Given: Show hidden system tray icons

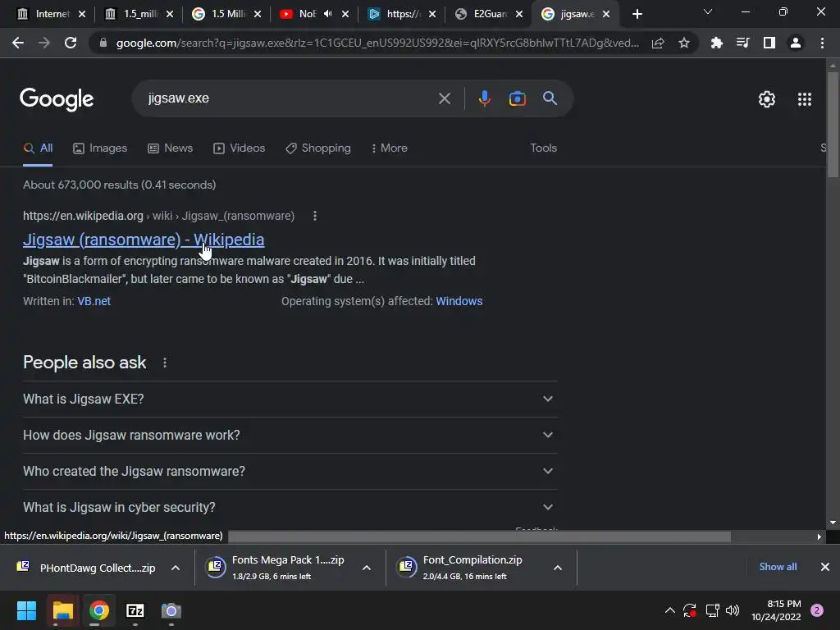Looking at the screenshot, I should tap(669, 610).
